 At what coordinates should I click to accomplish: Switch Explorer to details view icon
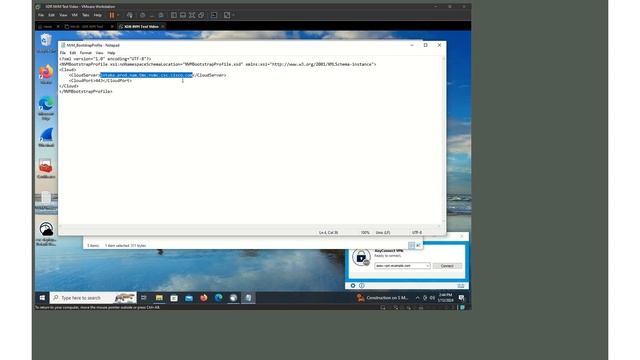click(411, 245)
